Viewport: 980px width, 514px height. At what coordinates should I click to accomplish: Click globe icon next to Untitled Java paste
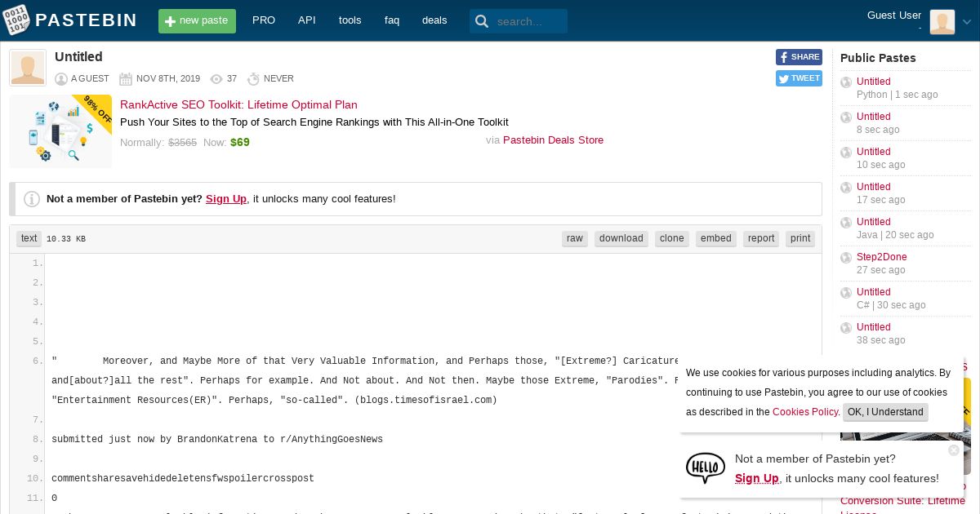point(846,223)
